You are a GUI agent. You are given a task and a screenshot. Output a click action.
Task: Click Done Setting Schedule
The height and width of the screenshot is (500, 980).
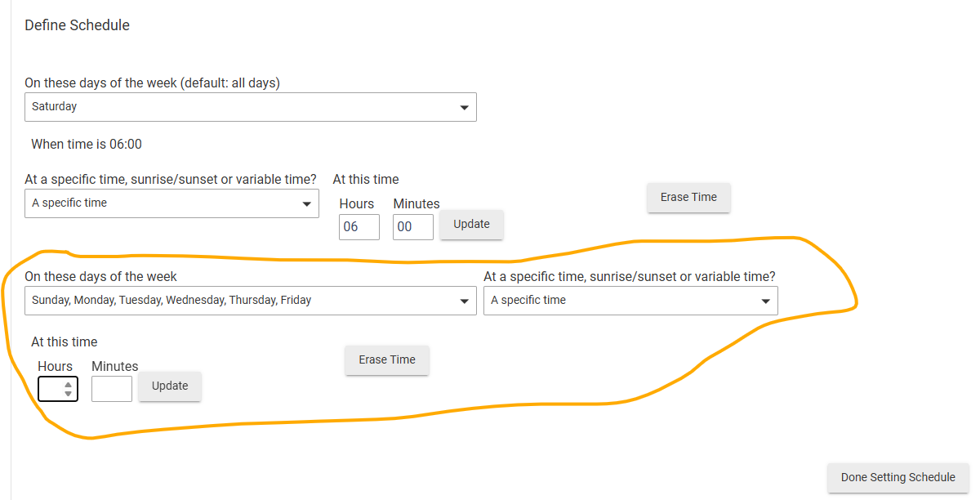[898, 477]
